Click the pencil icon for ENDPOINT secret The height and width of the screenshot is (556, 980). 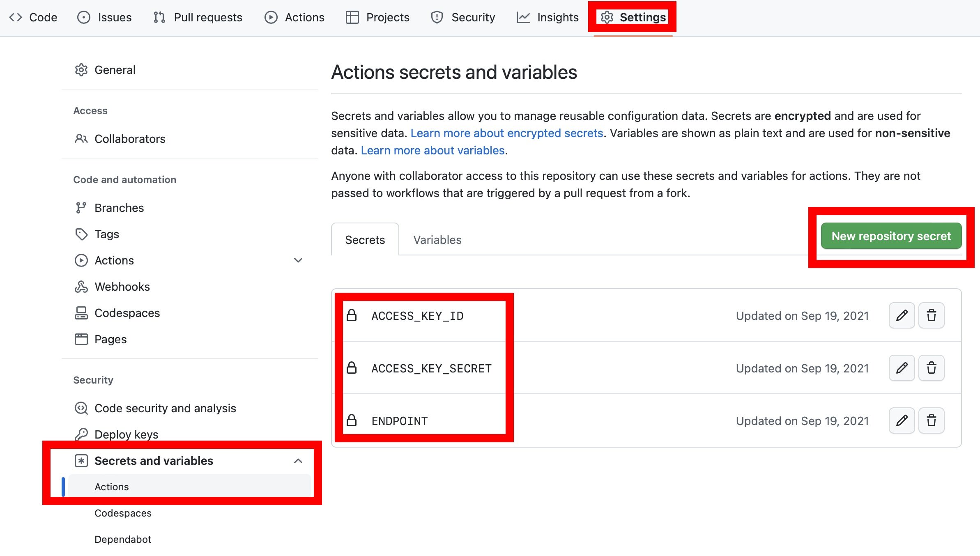(x=902, y=420)
